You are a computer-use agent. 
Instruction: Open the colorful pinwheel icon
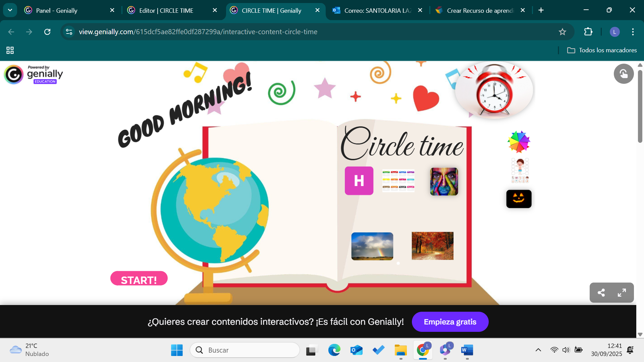[x=519, y=142]
